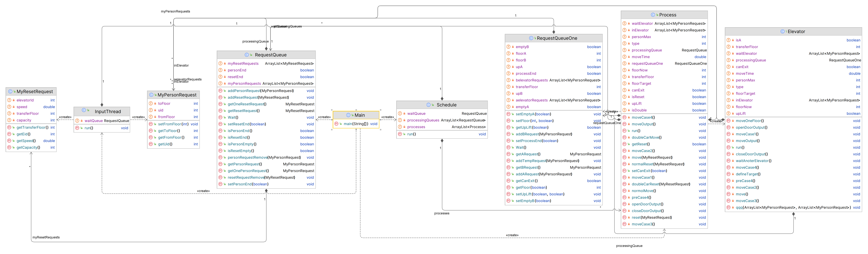
Task: Click the class icon beside MyResetRequest title
Action: click(10, 91)
